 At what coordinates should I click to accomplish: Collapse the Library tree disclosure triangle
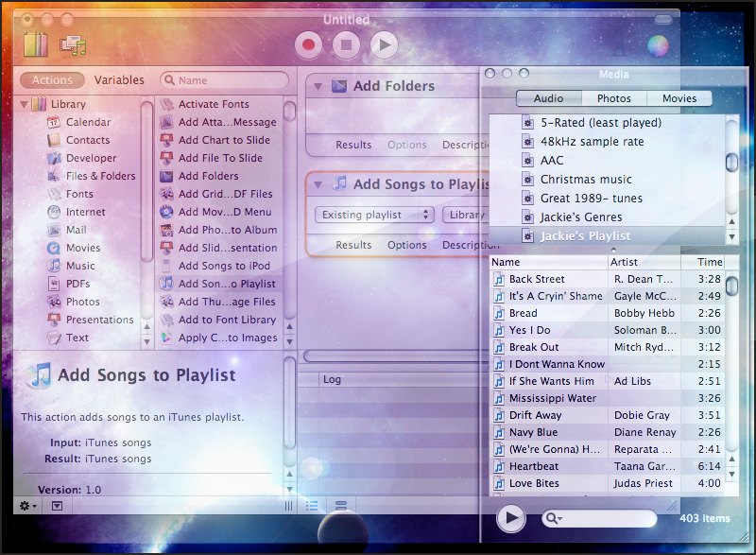(25, 104)
